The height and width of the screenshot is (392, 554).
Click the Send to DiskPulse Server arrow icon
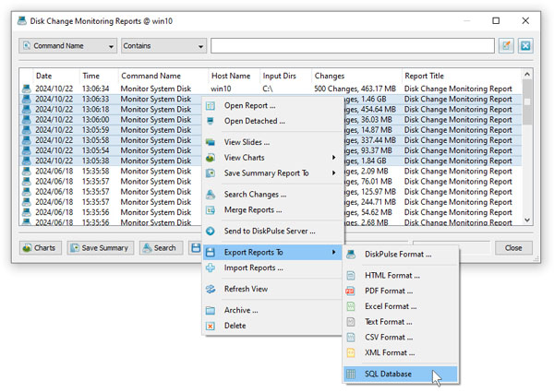[211, 232]
